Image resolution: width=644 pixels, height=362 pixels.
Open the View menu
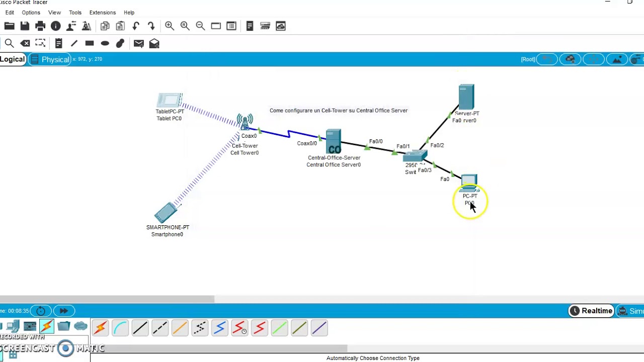[x=54, y=13]
